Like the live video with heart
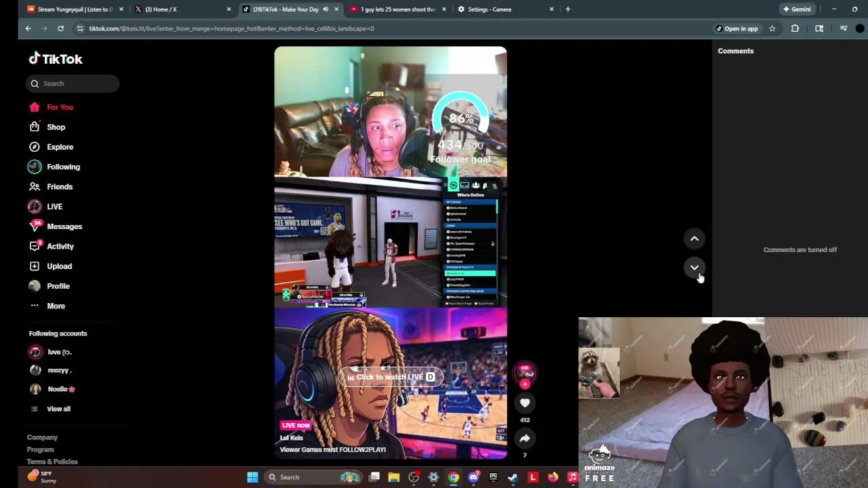This screenshot has width=868, height=488. click(525, 403)
